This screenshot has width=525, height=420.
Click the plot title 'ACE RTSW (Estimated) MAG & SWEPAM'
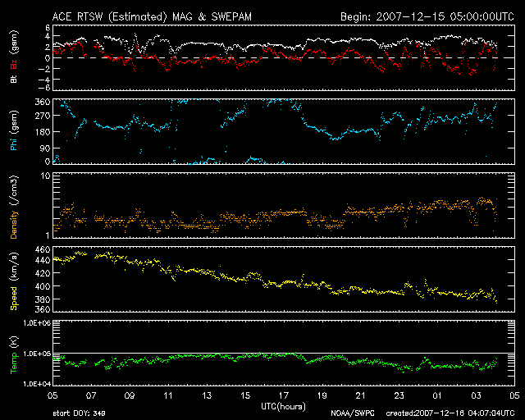152,16
